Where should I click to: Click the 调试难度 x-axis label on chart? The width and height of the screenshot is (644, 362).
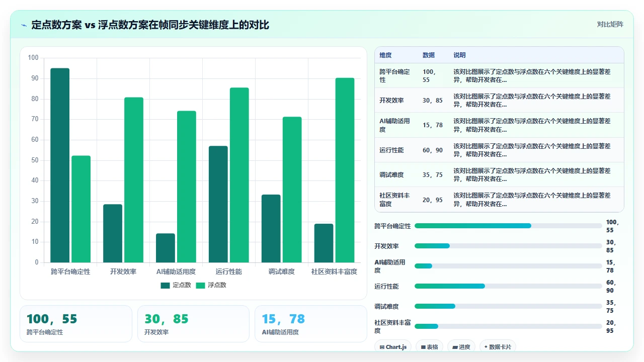(x=282, y=271)
